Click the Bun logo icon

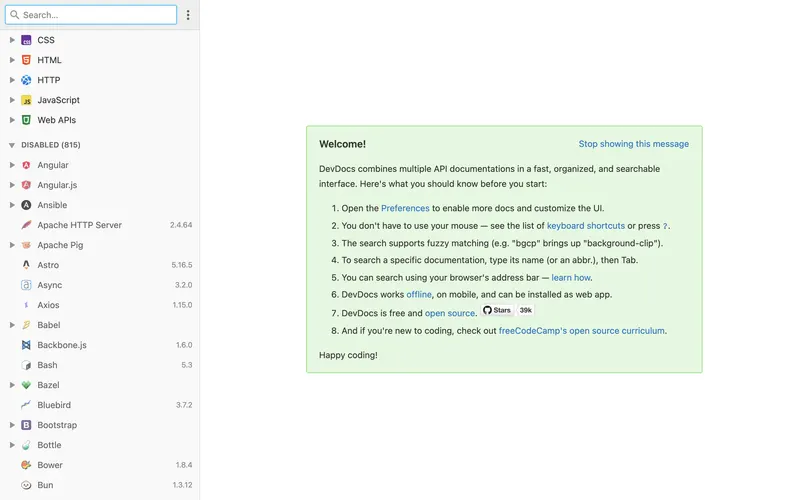click(26, 485)
